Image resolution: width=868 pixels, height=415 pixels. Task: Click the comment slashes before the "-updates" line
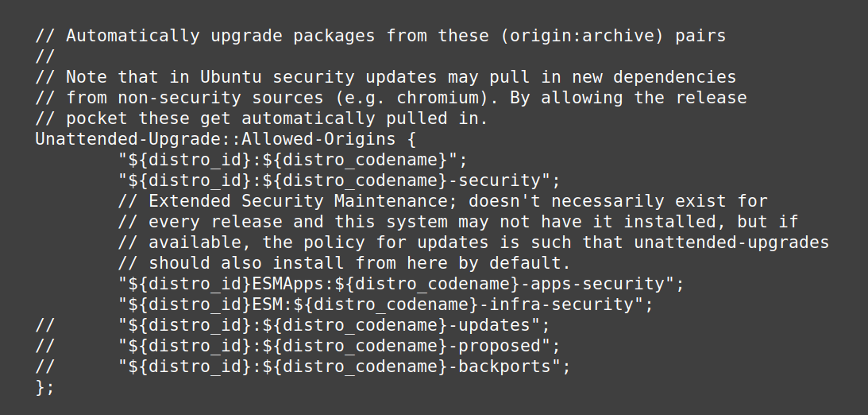click(x=46, y=325)
